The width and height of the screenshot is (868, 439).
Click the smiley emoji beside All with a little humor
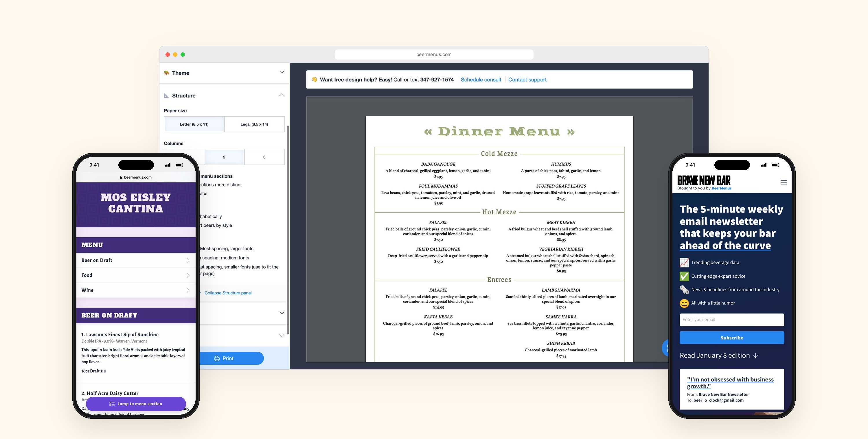point(684,303)
